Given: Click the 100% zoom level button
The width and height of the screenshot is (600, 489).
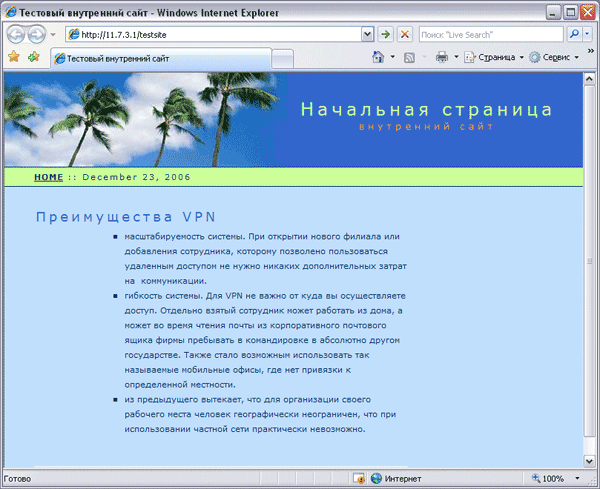Looking at the screenshot, I should (548, 478).
